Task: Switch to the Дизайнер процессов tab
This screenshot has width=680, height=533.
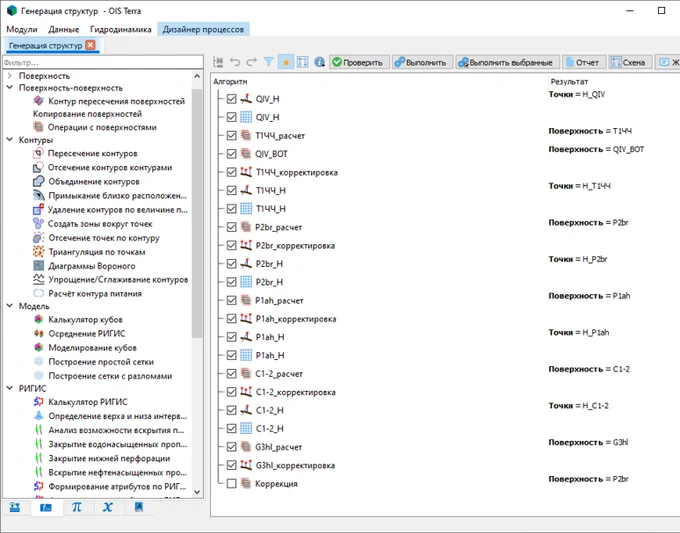Action: click(x=203, y=29)
